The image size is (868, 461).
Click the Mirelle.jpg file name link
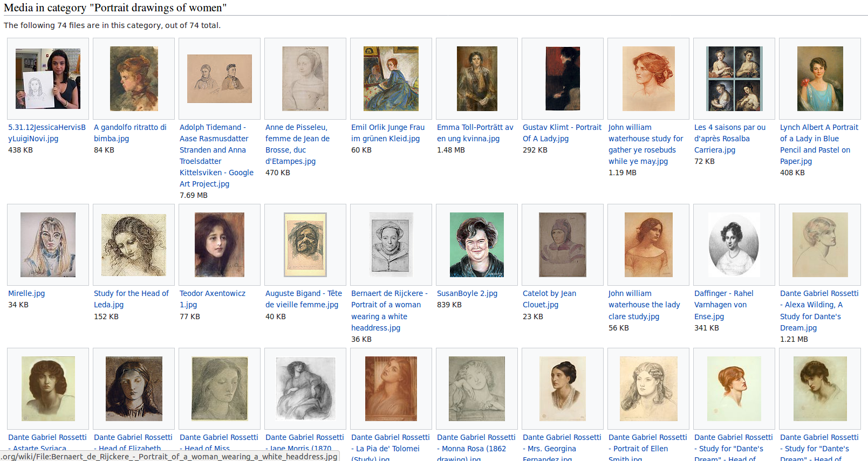[x=26, y=293]
